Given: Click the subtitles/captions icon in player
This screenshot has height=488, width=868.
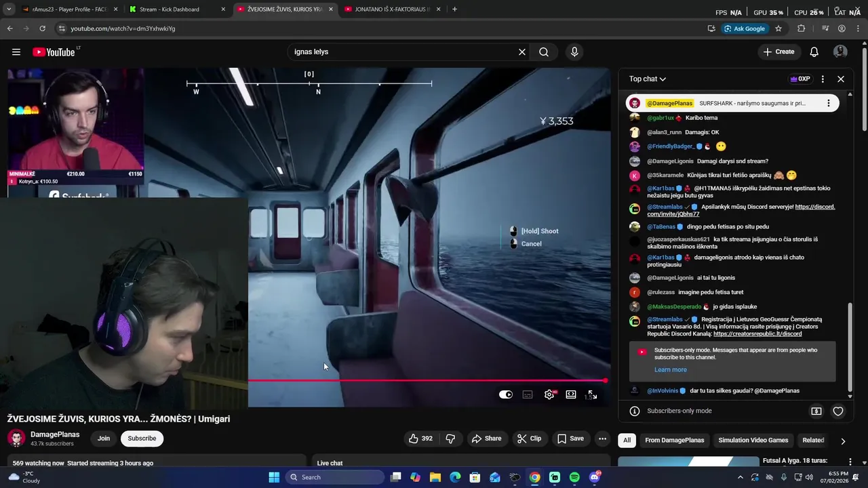Looking at the screenshot, I should tap(528, 394).
